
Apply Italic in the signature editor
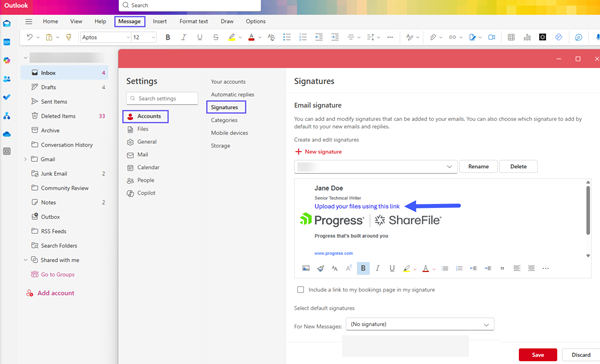point(378,268)
